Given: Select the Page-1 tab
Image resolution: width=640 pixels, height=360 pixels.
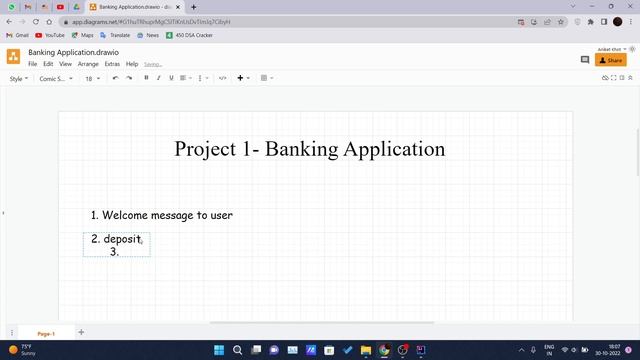Looking at the screenshot, I should [x=46, y=333].
